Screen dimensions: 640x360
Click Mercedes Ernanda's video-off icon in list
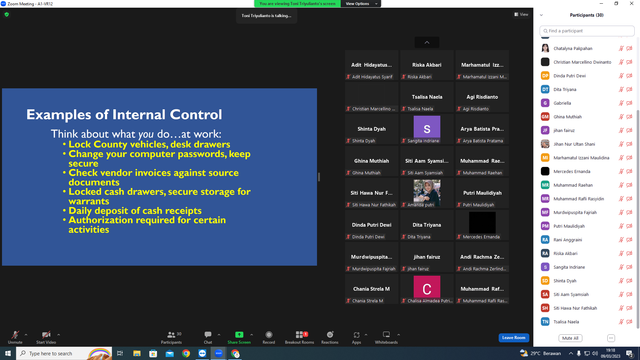pos(629,171)
